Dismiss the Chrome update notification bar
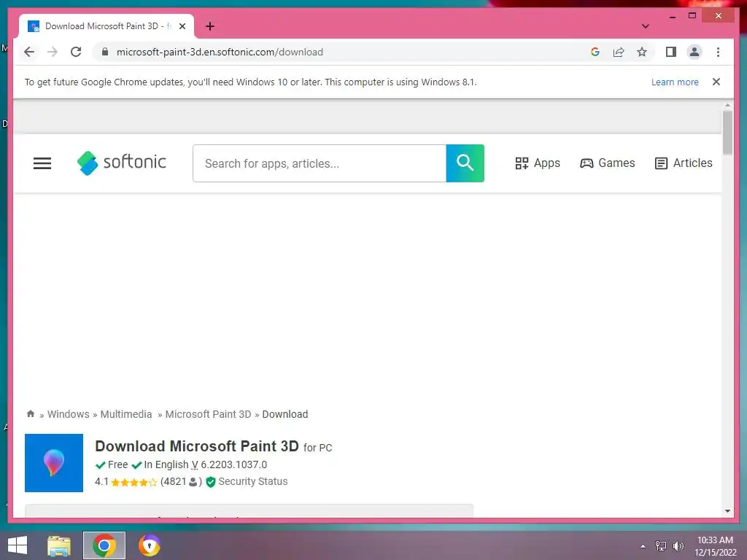Image resolution: width=747 pixels, height=560 pixels. click(x=716, y=82)
